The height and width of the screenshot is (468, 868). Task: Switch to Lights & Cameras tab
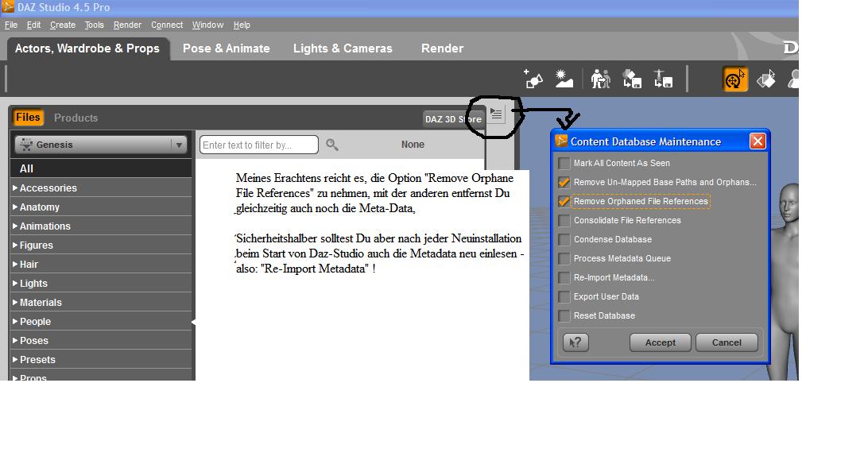(343, 48)
